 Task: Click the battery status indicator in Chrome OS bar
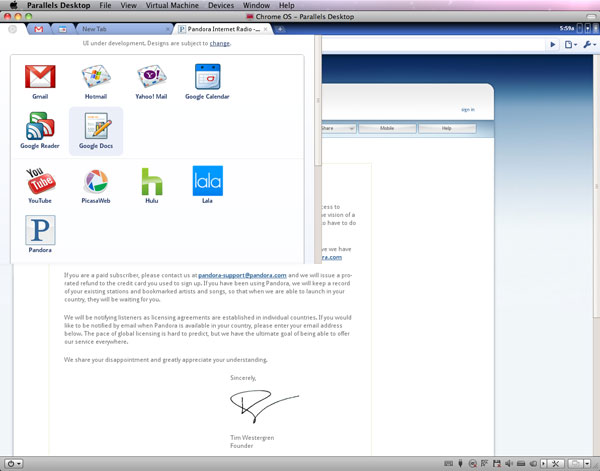click(x=595, y=28)
